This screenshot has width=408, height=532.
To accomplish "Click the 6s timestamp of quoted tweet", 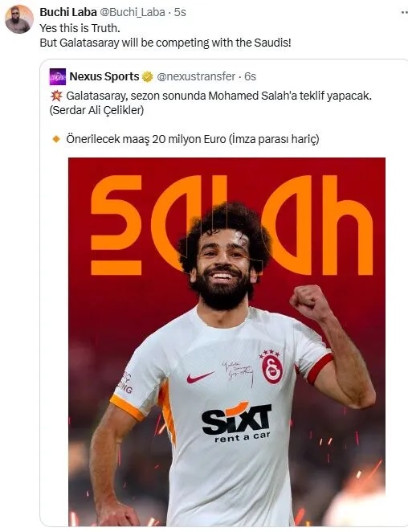I will pyautogui.click(x=251, y=76).
